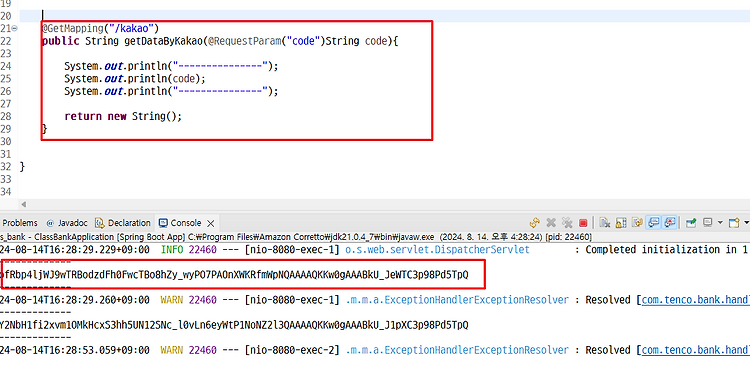Screen dimensions: 750x376
Task: Click the Remove Launch single X icon
Action: pos(551,222)
